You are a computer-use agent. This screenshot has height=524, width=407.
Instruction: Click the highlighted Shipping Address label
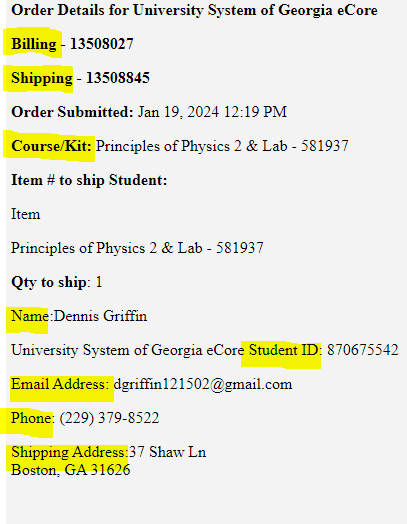[68, 452]
